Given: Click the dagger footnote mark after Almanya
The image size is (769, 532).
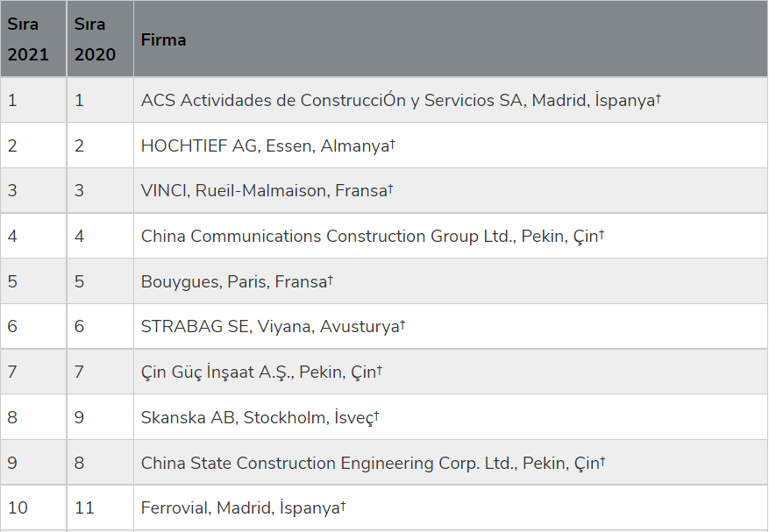Looking at the screenshot, I should [x=392, y=143].
